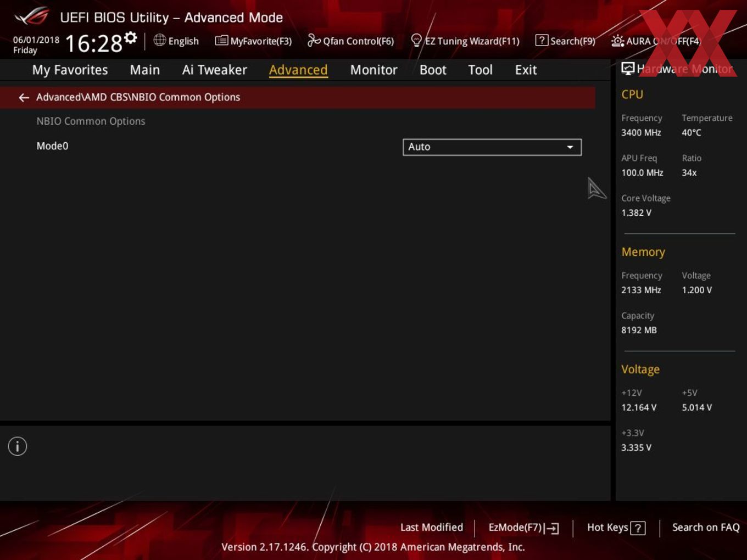Click the ROG logo in the header

(32, 16)
